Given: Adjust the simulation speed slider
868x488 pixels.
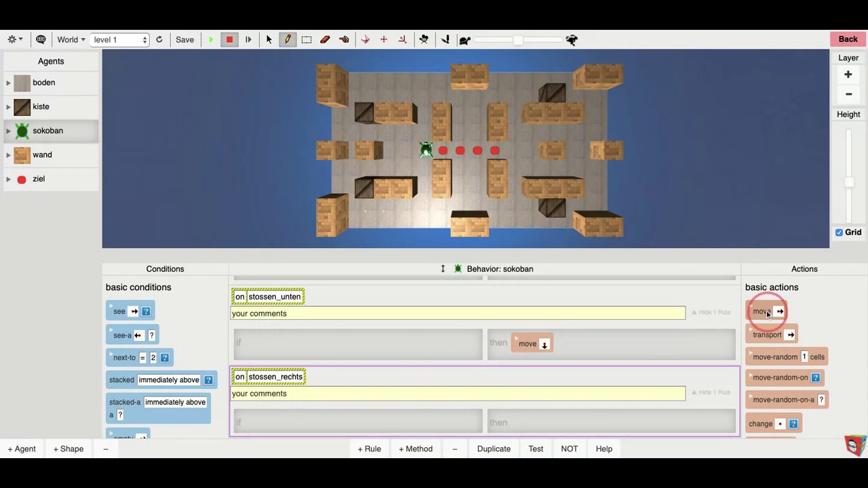Looking at the screenshot, I should [517, 40].
